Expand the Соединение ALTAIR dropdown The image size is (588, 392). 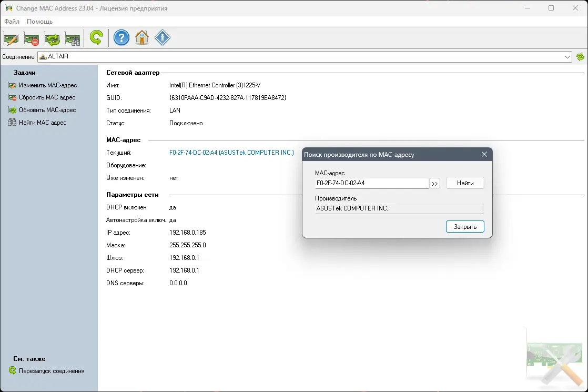pyautogui.click(x=567, y=57)
